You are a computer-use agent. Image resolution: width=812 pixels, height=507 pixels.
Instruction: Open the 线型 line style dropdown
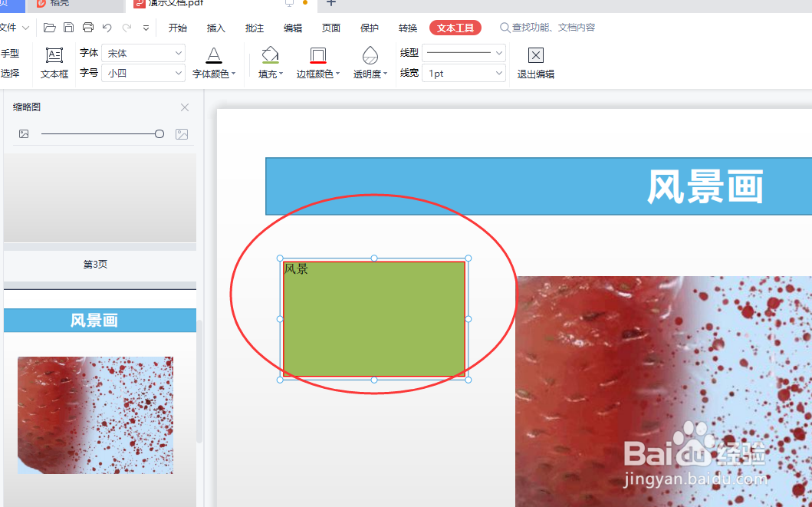(x=464, y=53)
